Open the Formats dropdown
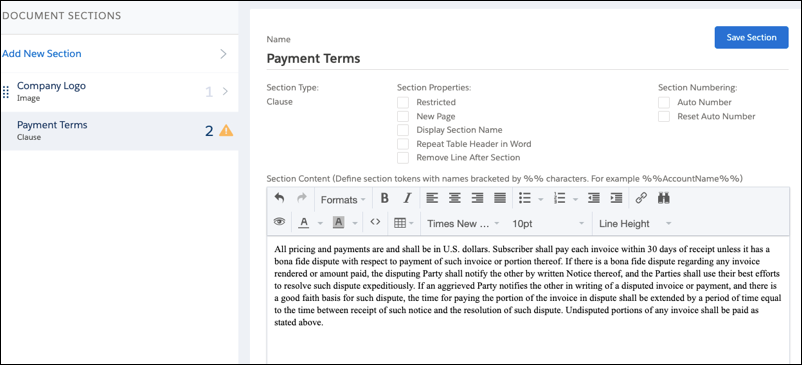Image resolution: width=802 pixels, height=365 pixels. 343,199
